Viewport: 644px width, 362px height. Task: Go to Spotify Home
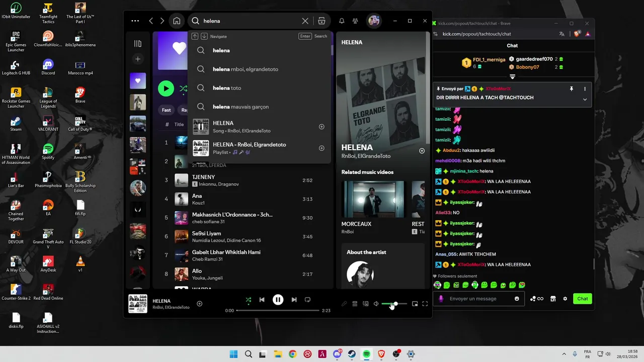click(x=177, y=21)
